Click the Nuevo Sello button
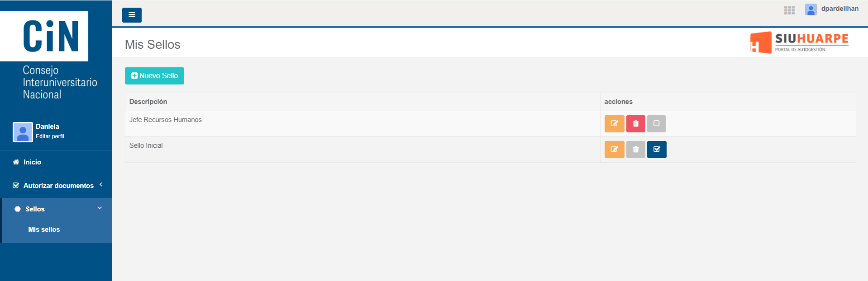Viewport: 868px width, 281px height. (154, 76)
